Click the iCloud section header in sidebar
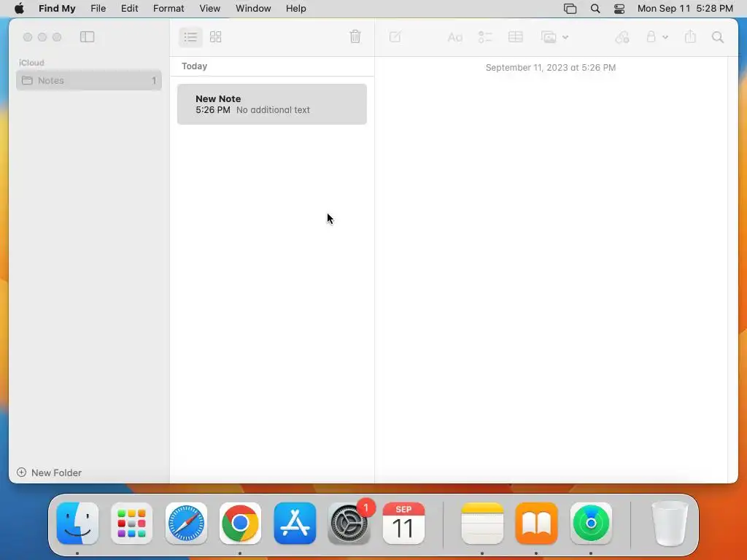The image size is (747, 560). (31, 63)
